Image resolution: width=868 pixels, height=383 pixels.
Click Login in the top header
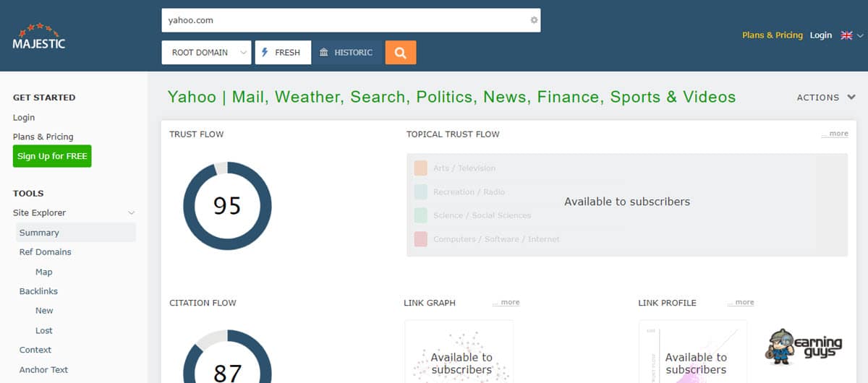coord(821,35)
